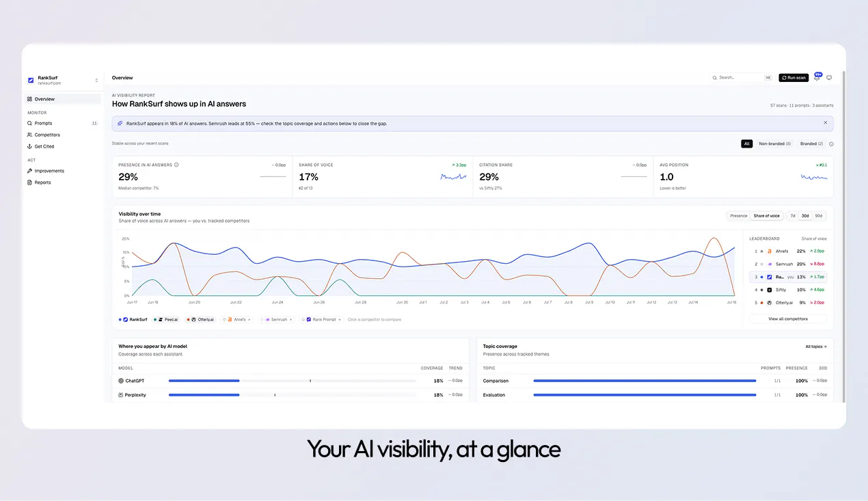The width and height of the screenshot is (868, 501).
Task: Add Rank Prompt to the chart comparison
Action: pyautogui.click(x=321, y=319)
